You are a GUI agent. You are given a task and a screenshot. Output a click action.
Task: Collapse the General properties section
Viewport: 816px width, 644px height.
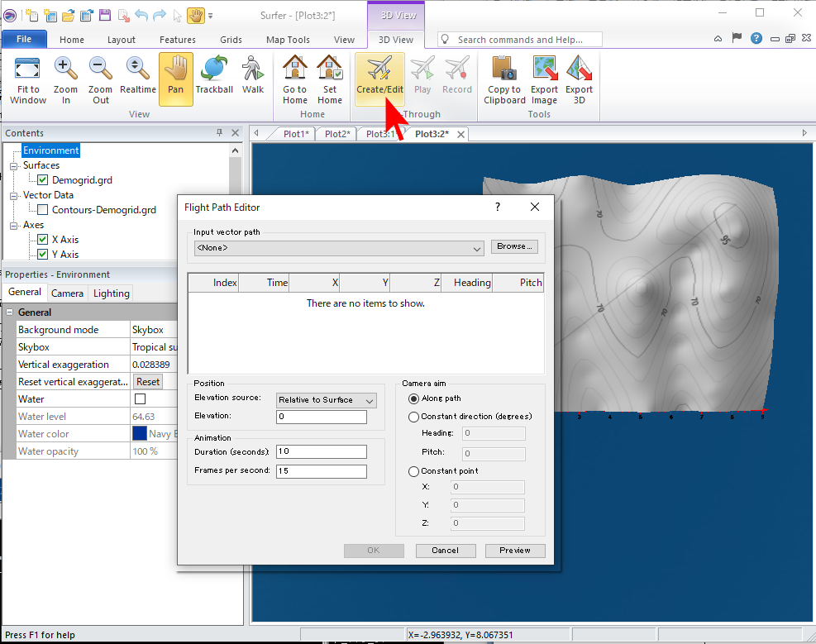click(x=10, y=312)
